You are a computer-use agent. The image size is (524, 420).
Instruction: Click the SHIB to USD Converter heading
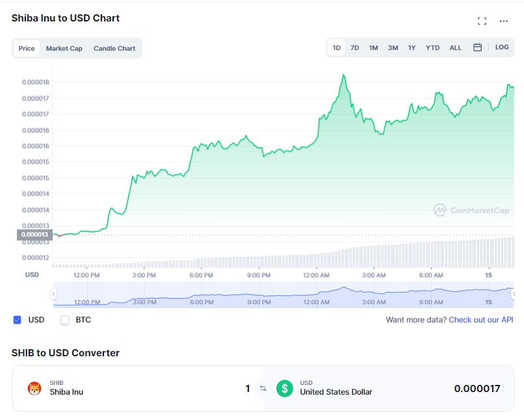66,353
